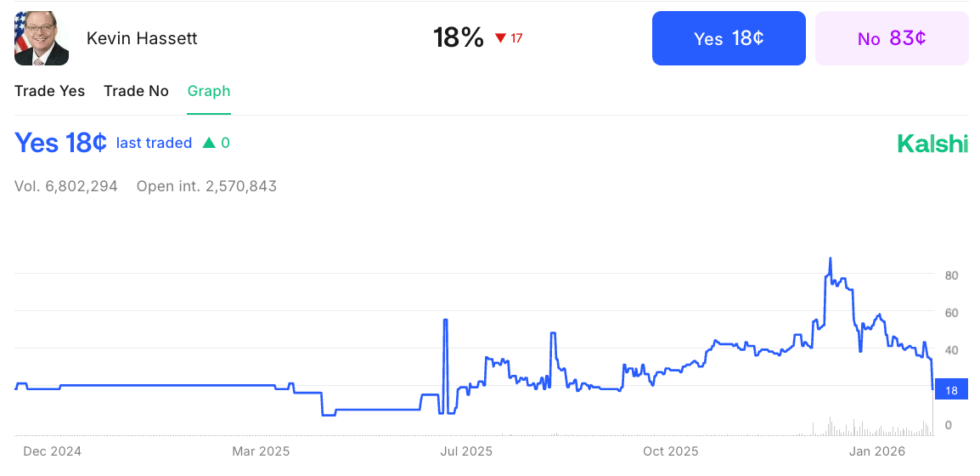Click the Kalshi logo
The height and width of the screenshot is (476, 980).
click(932, 144)
